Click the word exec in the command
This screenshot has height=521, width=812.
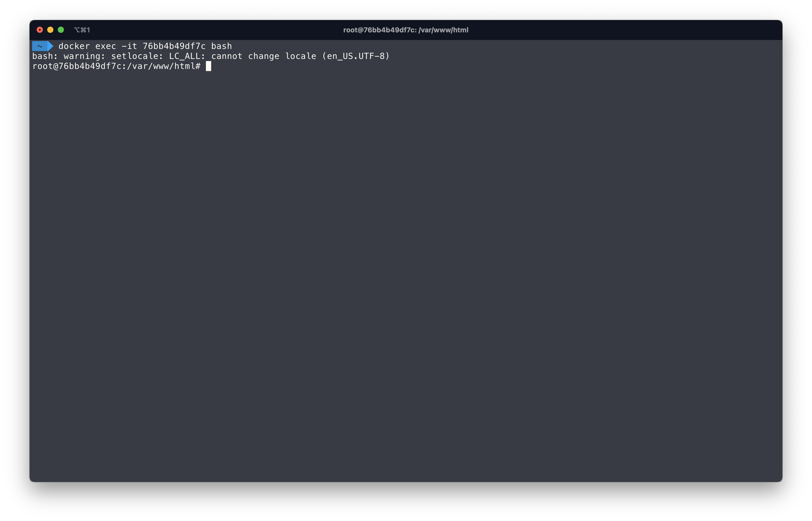tap(106, 46)
